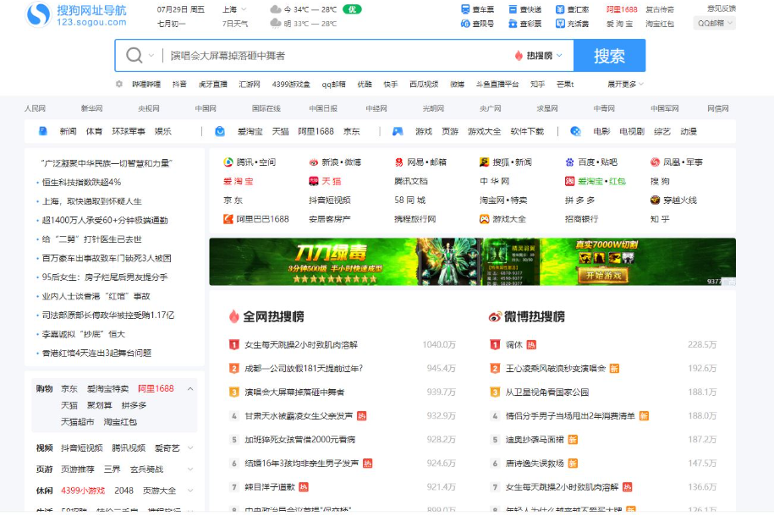Select 电影 in the category bar
Image resolution: width=774 pixels, height=532 pixels.
[x=601, y=132]
